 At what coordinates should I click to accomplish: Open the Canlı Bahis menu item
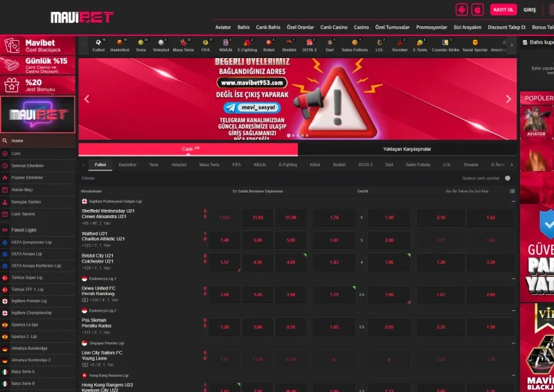click(268, 27)
